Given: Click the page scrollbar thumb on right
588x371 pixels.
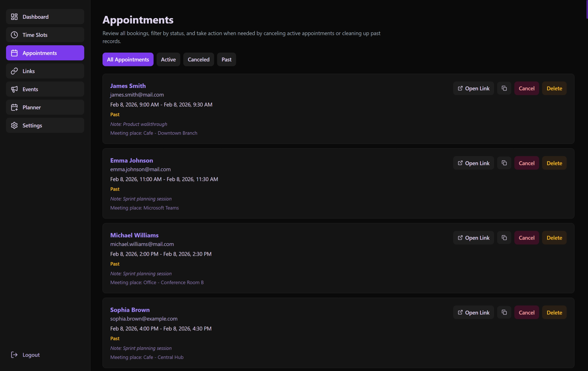Looking at the screenshot, I should pyautogui.click(x=587, y=9).
